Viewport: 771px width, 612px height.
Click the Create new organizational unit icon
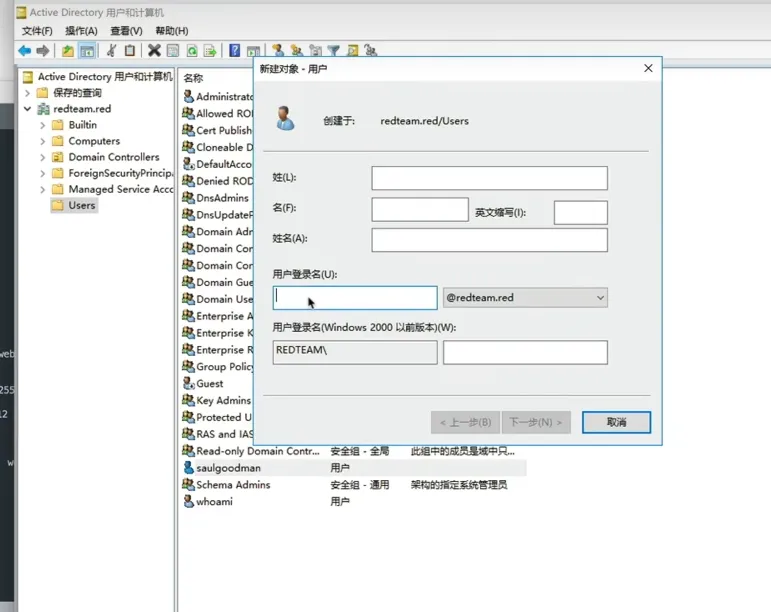point(315,50)
